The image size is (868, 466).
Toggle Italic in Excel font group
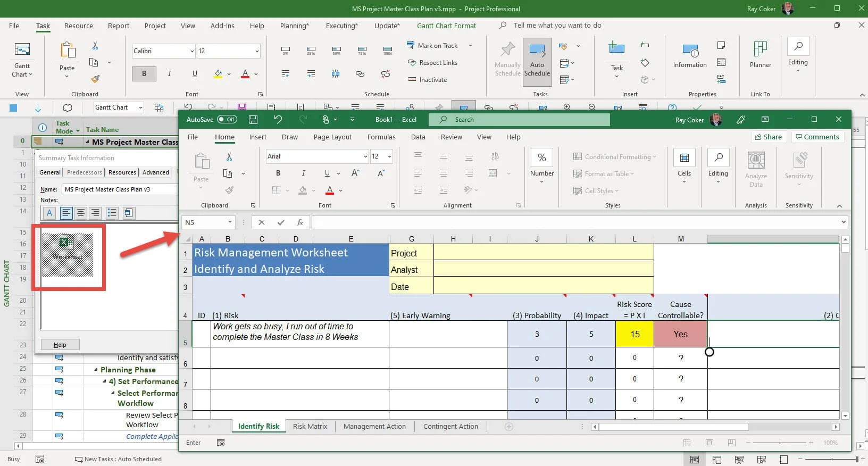pyautogui.click(x=303, y=173)
